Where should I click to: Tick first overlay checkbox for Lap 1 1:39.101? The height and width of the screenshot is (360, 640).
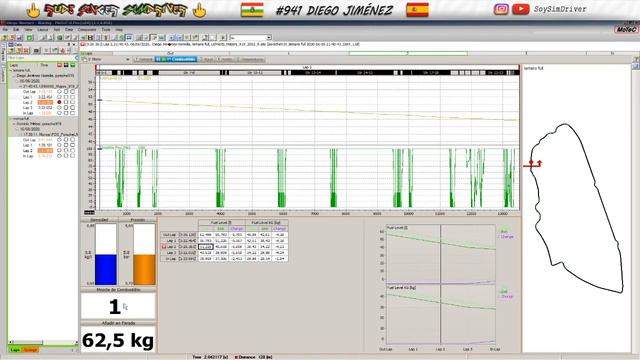[66, 145]
